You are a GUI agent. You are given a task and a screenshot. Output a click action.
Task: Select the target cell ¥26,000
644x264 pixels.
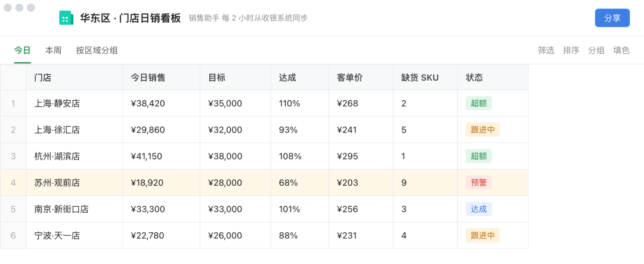point(236,235)
